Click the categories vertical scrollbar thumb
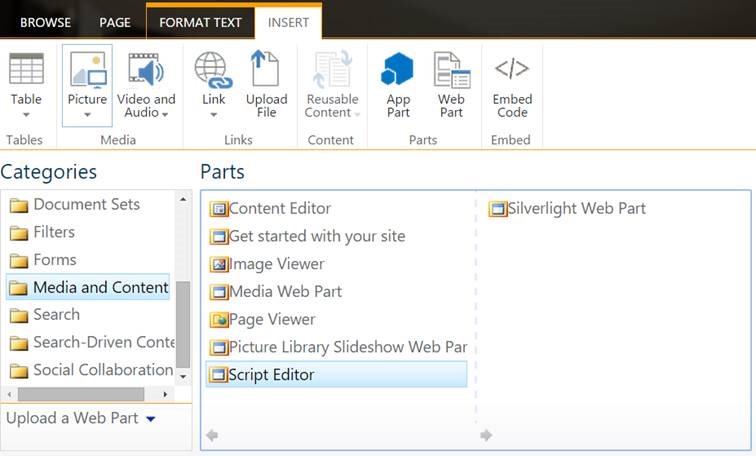 pyautogui.click(x=183, y=324)
